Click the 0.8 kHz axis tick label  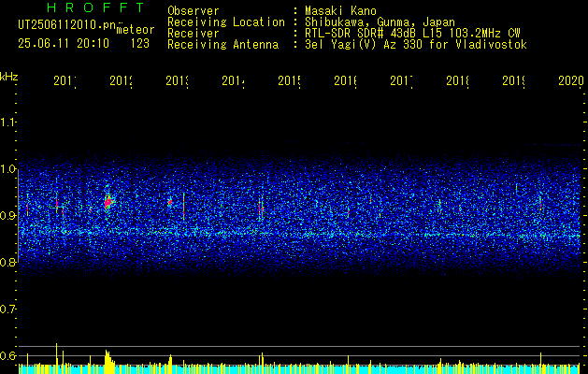click(7, 262)
